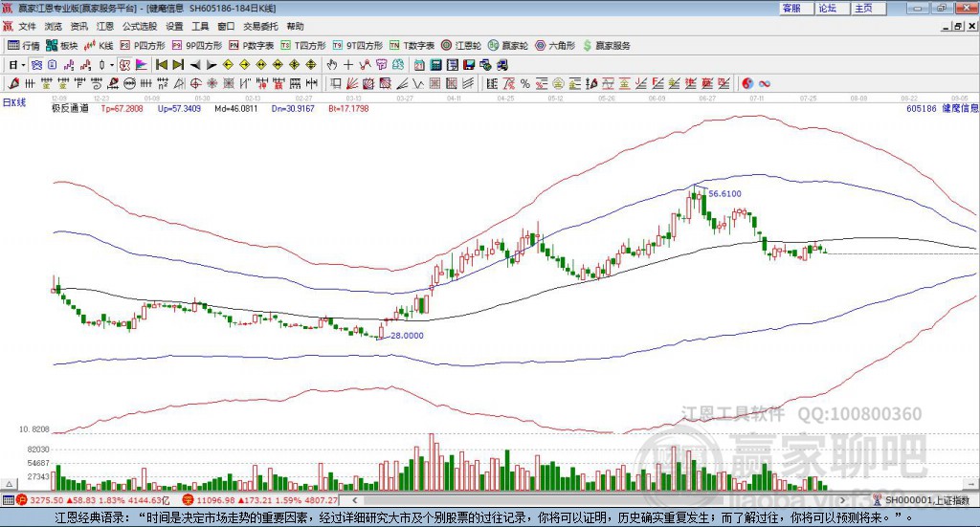Click the 论坛 forum button
Image resolution: width=980 pixels, height=527 pixels.
(833, 8)
